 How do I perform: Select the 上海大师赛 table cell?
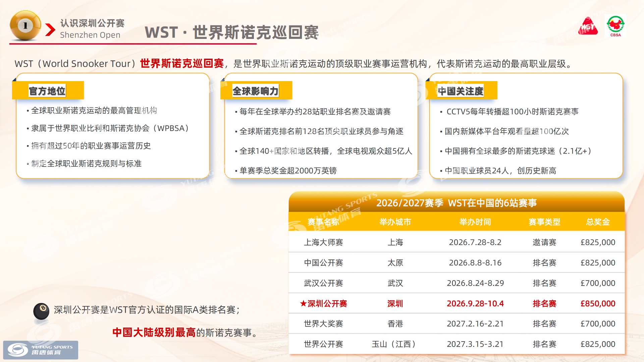(x=323, y=242)
